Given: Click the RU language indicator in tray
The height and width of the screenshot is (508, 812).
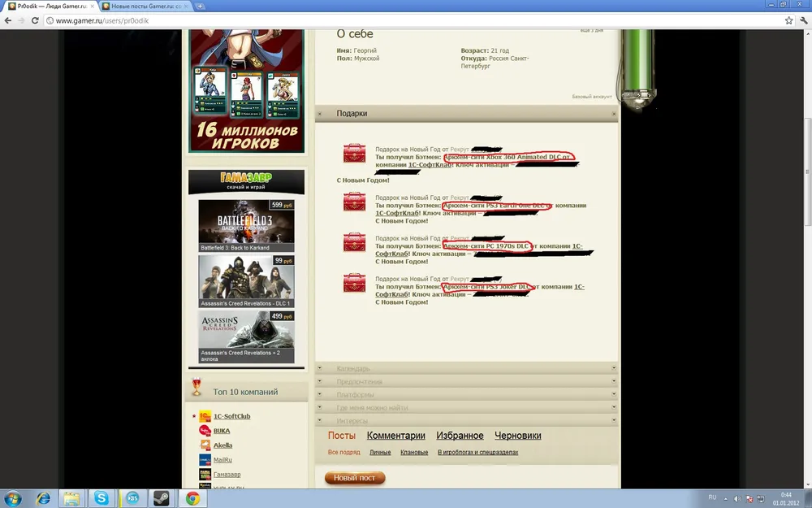Looking at the screenshot, I should 712,497.
